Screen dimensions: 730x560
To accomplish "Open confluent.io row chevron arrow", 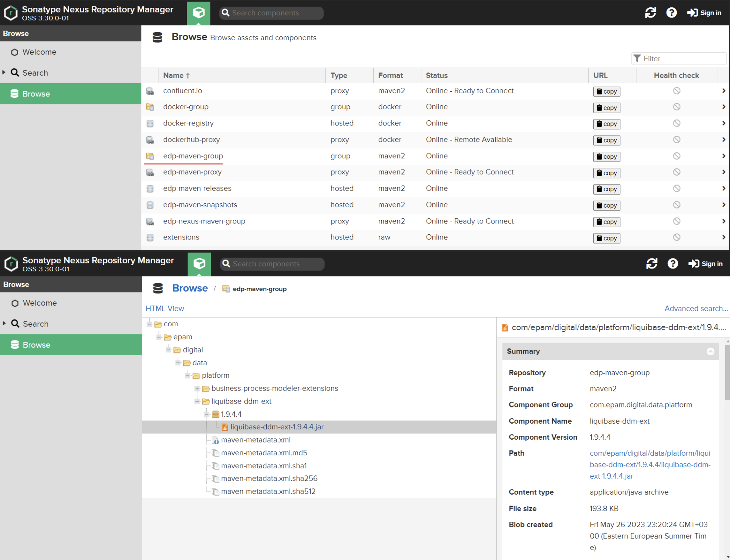I will (723, 91).
